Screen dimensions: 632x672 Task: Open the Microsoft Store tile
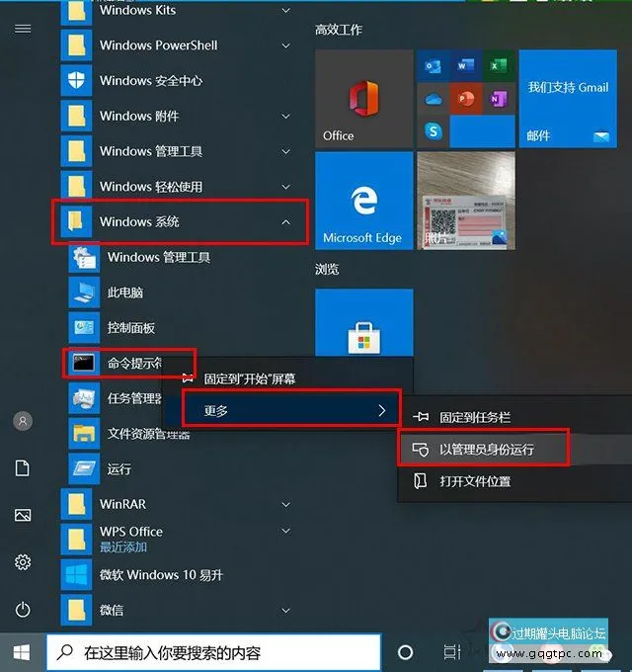pos(364,322)
